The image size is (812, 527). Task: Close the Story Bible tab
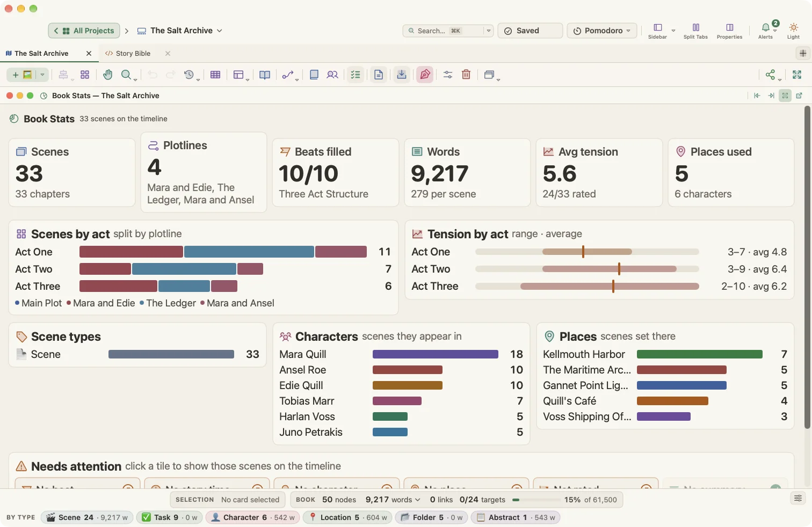point(168,53)
